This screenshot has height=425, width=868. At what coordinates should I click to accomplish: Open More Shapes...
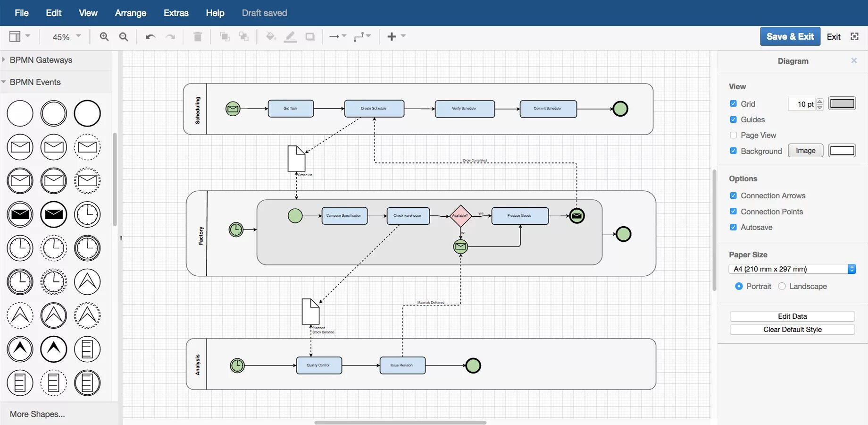(x=38, y=414)
